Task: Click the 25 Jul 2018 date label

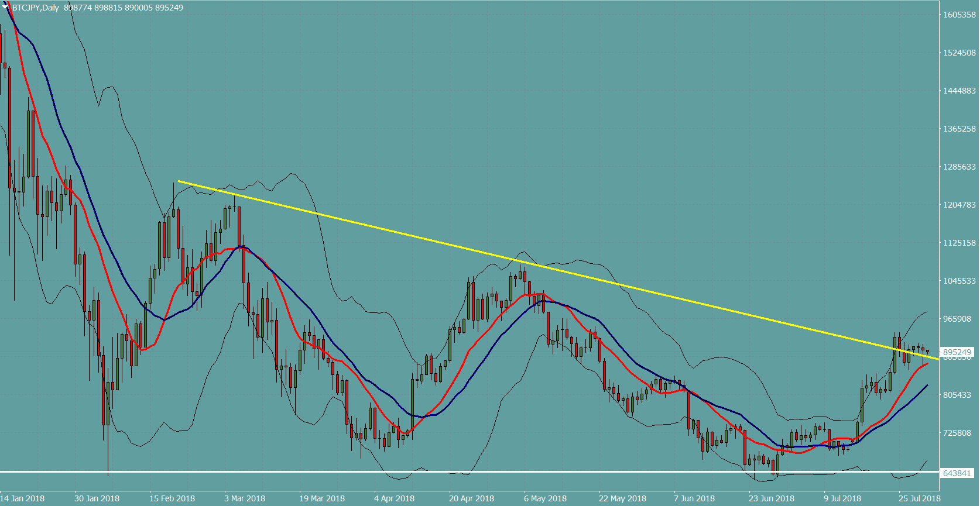Action: tap(919, 498)
